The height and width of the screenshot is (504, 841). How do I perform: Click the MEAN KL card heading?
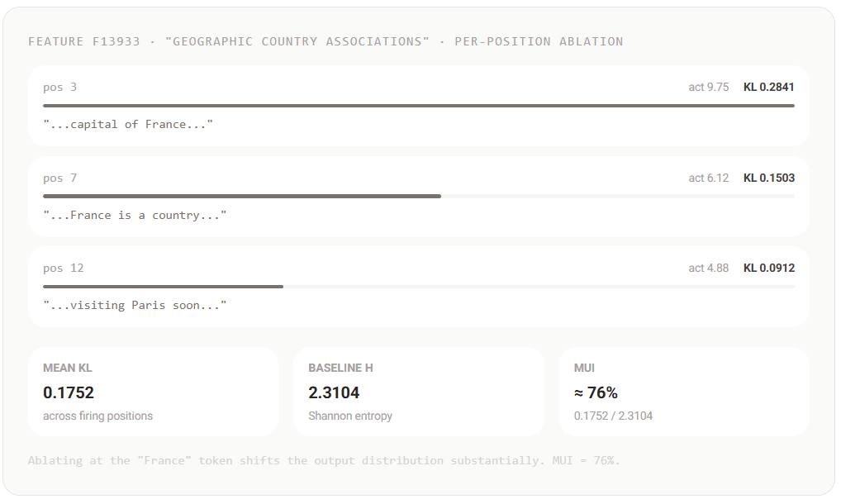(68, 368)
